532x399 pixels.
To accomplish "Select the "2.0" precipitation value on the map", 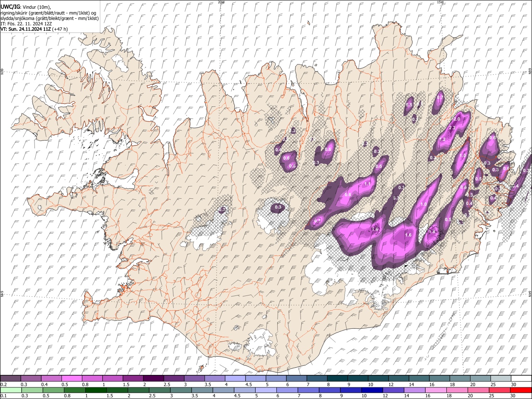I will (x=456, y=119).
